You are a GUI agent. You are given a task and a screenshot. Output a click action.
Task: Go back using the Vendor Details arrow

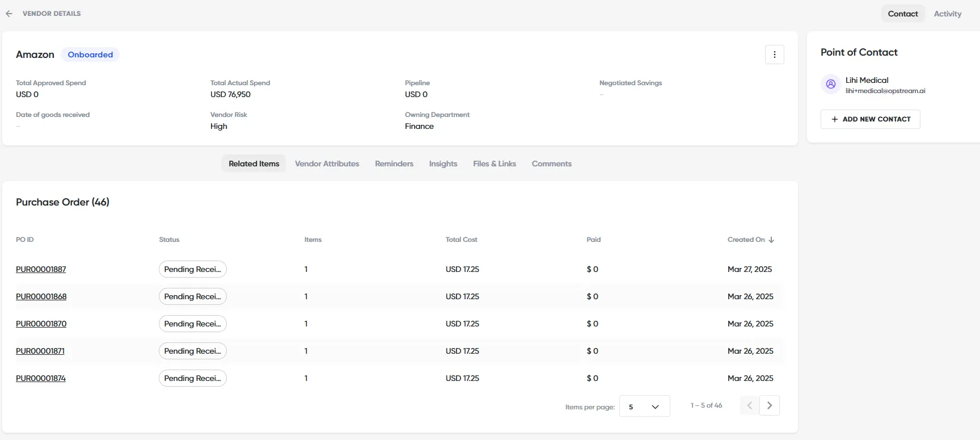tap(9, 14)
